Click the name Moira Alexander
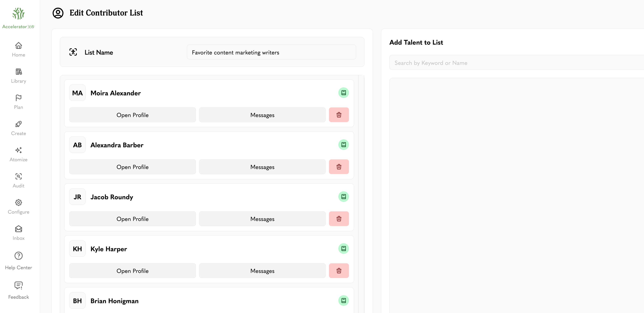Screen dimensions: 644x313 (x=115, y=93)
